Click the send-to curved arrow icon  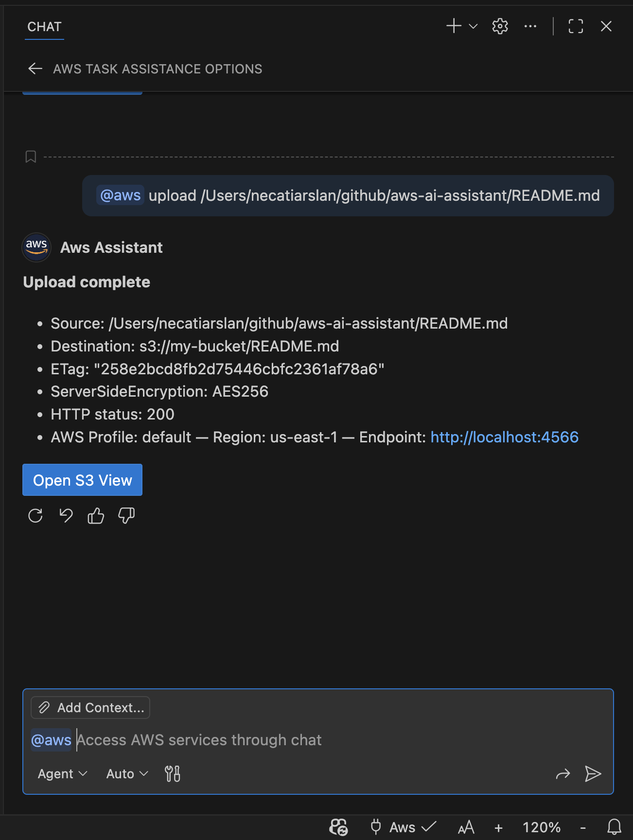tap(563, 773)
